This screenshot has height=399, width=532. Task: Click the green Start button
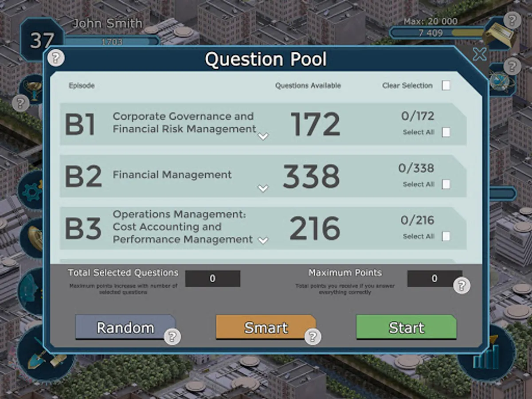407,327
